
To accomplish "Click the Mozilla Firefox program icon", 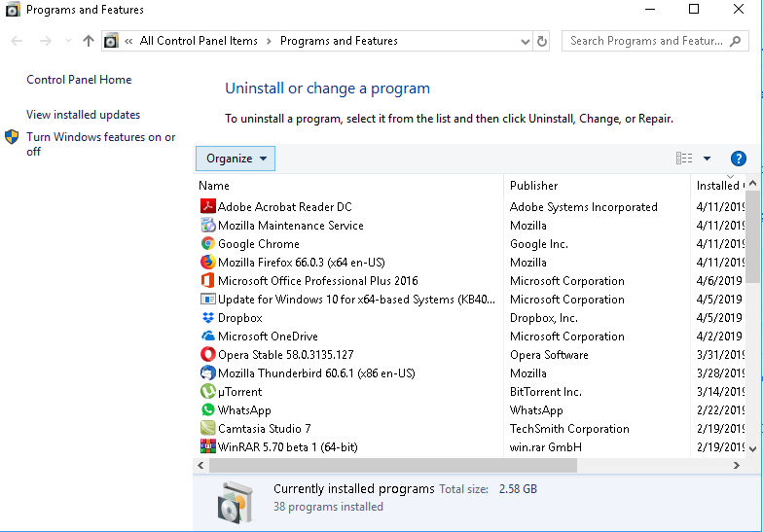I will 208,262.
